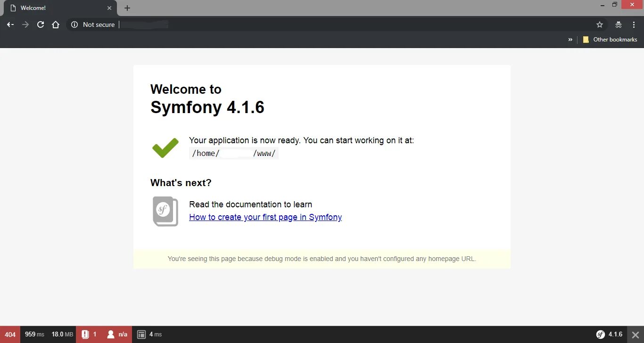Screen dimensions: 644x343
Task: Go to the browser home page
Action: point(56,24)
